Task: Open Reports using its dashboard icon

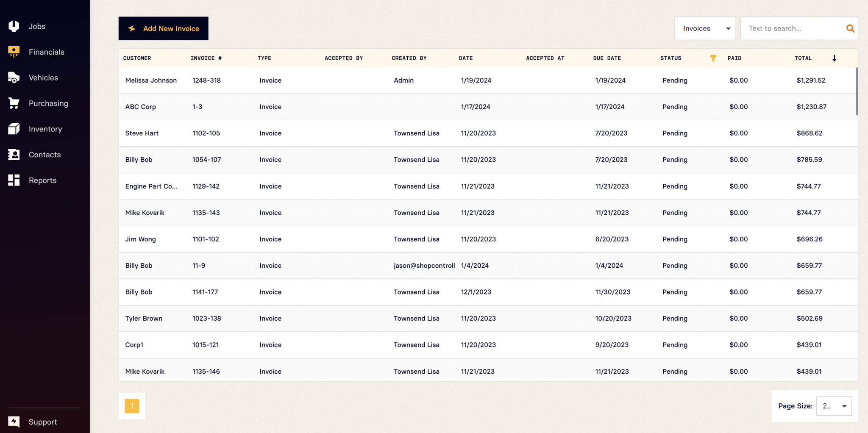Action: click(14, 180)
